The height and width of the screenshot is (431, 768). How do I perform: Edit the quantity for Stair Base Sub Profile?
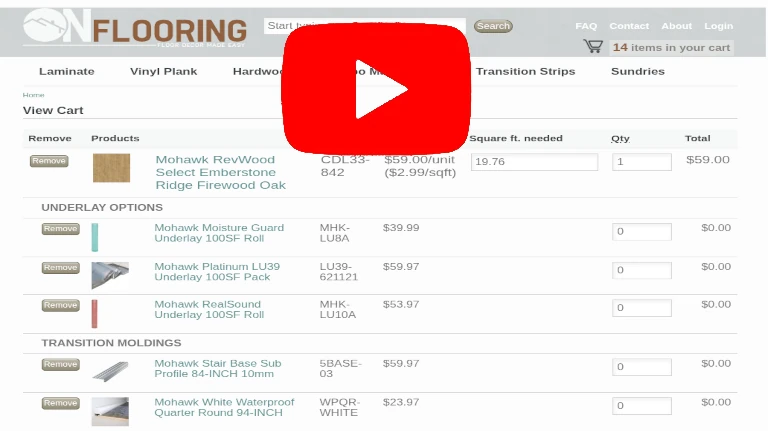[x=642, y=367]
